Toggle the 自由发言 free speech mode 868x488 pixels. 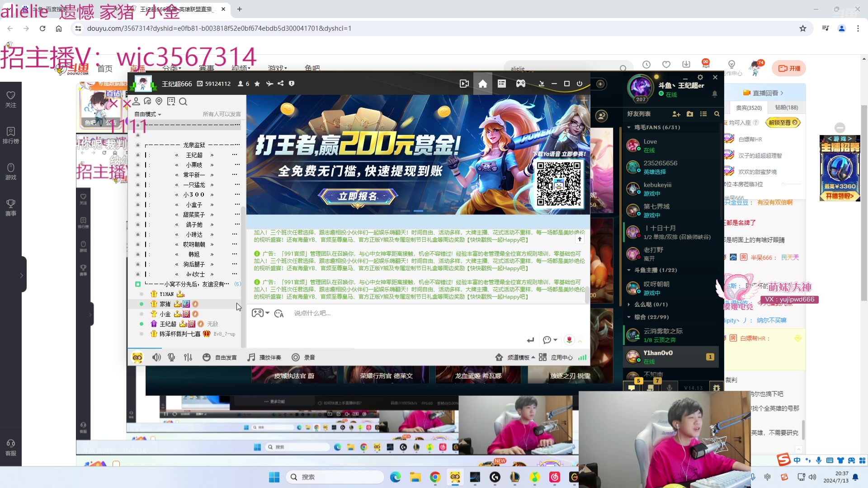220,357
